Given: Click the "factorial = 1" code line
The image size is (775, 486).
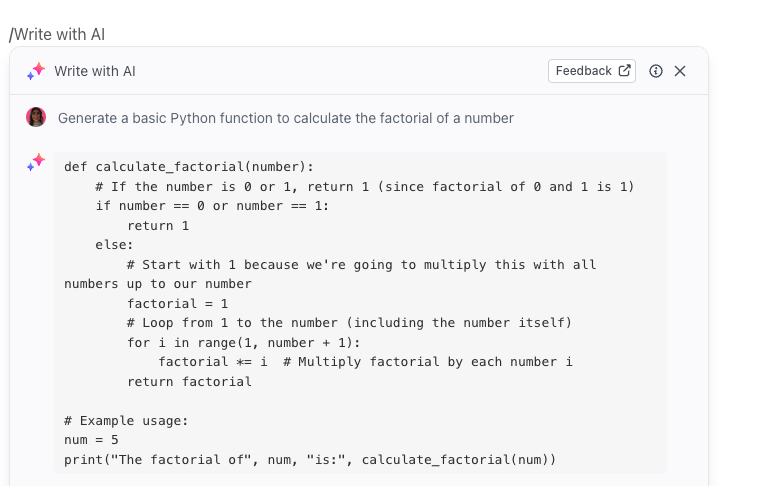Looking at the screenshot, I should [x=178, y=304].
